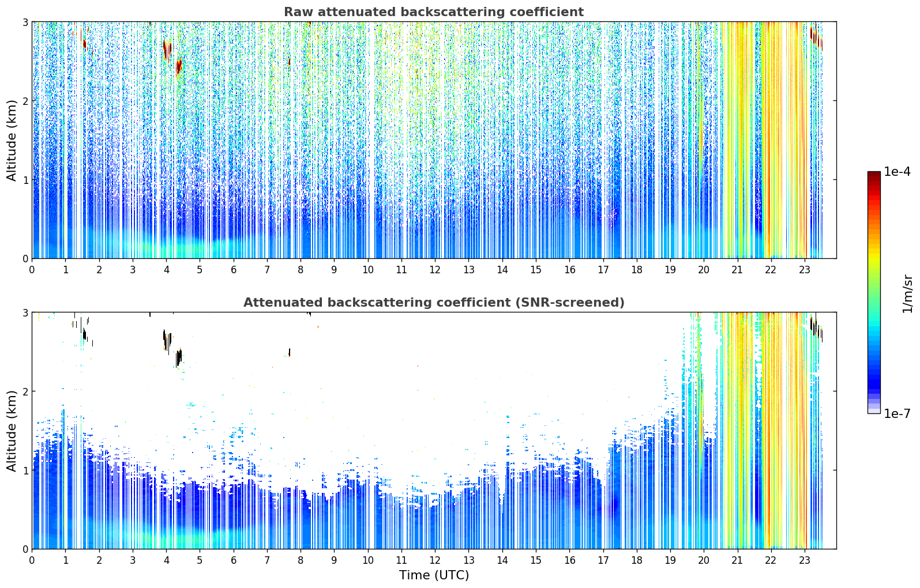Click tick label '12' on upper plot x-axis
920x588 pixels.
[x=434, y=269]
